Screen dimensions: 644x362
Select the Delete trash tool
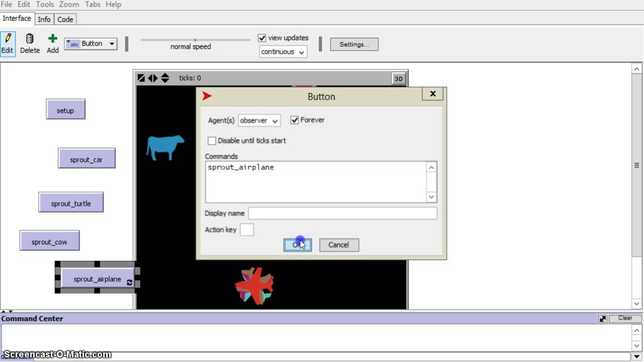30,44
